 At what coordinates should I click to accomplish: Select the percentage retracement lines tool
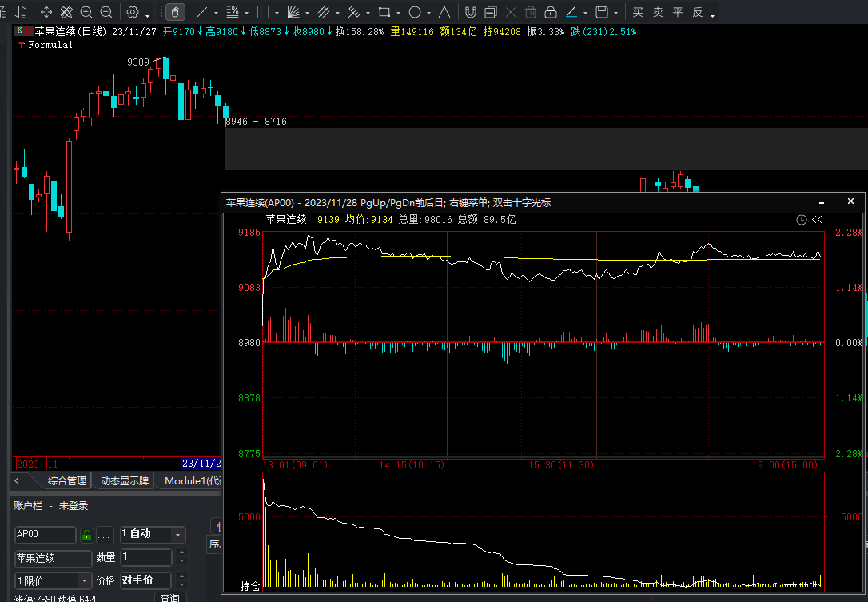[233, 12]
